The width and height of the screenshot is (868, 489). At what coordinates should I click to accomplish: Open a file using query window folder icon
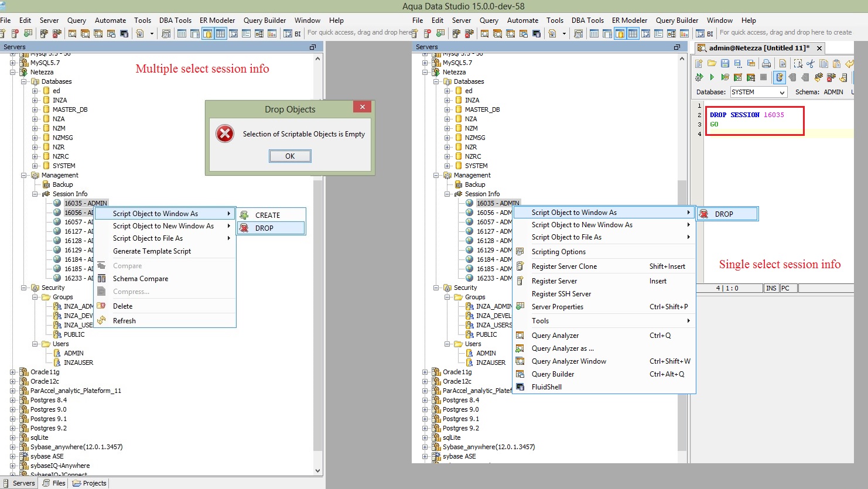click(712, 63)
